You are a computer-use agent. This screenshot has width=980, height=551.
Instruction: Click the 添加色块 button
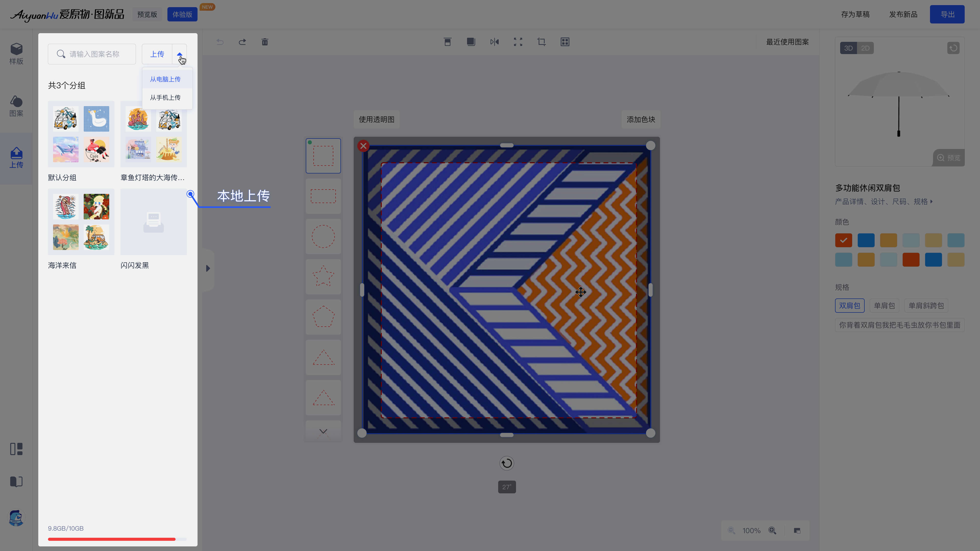pyautogui.click(x=641, y=119)
